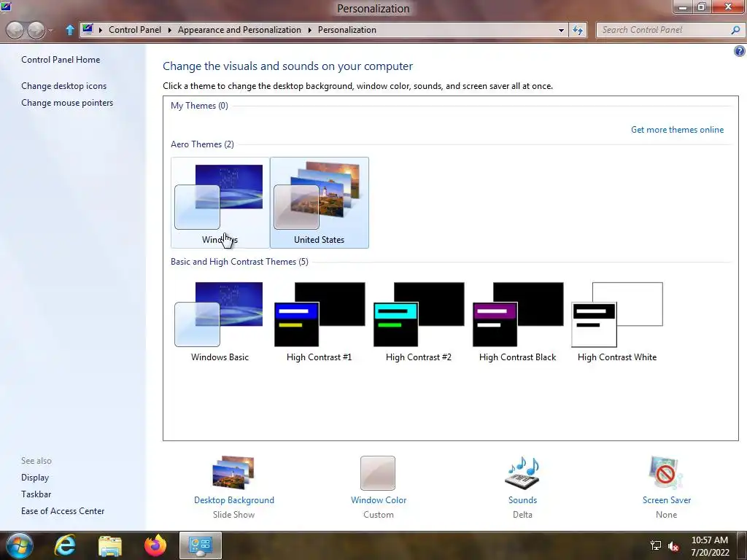The width and height of the screenshot is (747, 560).
Task: Click the network tray icon
Action: coord(656,545)
